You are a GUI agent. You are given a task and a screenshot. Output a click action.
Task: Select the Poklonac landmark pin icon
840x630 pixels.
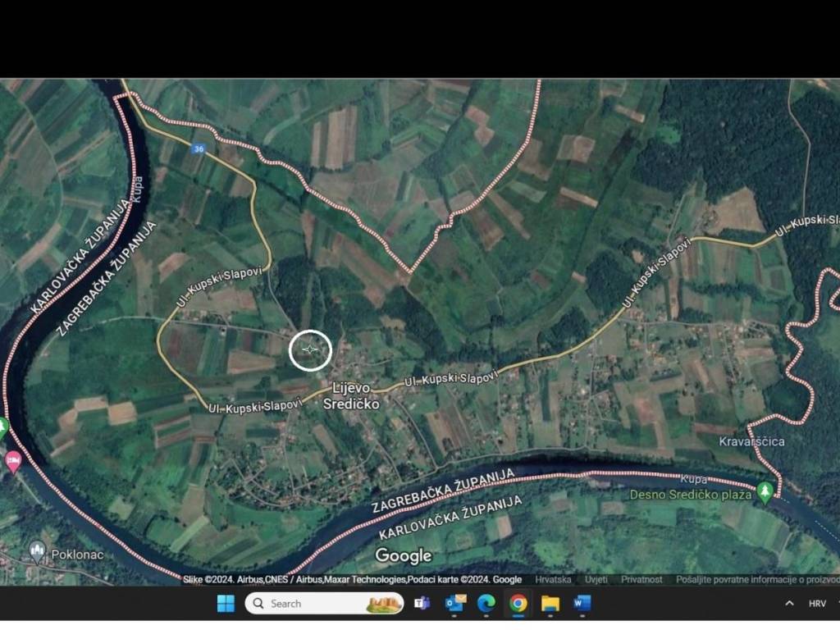point(37,550)
